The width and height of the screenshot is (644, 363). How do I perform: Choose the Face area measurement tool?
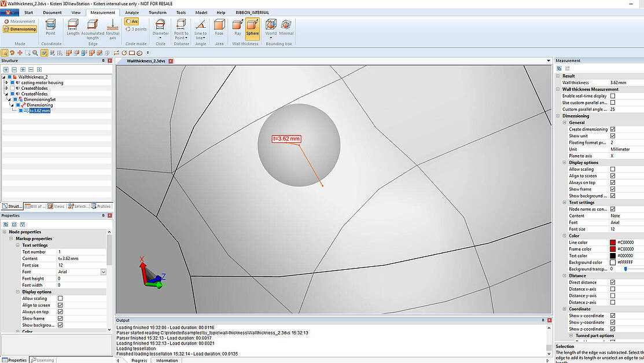point(219,28)
